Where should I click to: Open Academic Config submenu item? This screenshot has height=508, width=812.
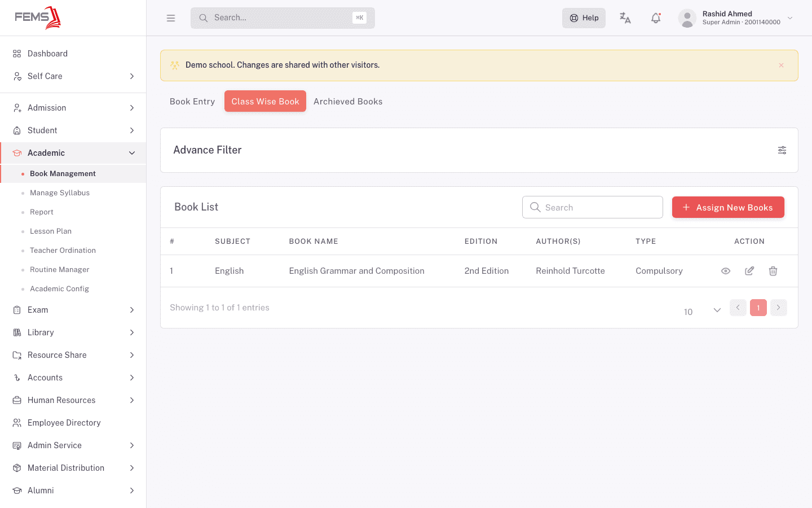tap(59, 289)
